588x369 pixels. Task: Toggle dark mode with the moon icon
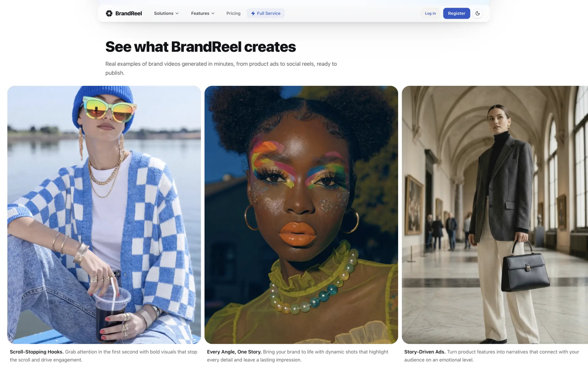pyautogui.click(x=477, y=13)
